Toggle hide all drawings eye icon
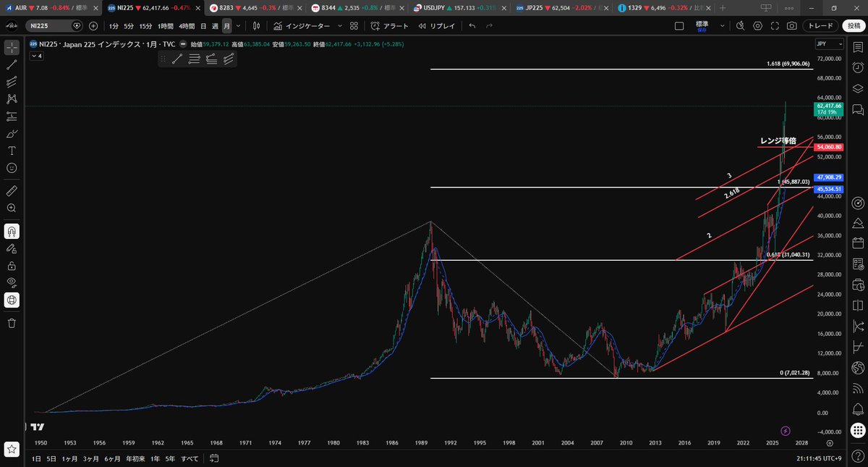 tap(12, 282)
